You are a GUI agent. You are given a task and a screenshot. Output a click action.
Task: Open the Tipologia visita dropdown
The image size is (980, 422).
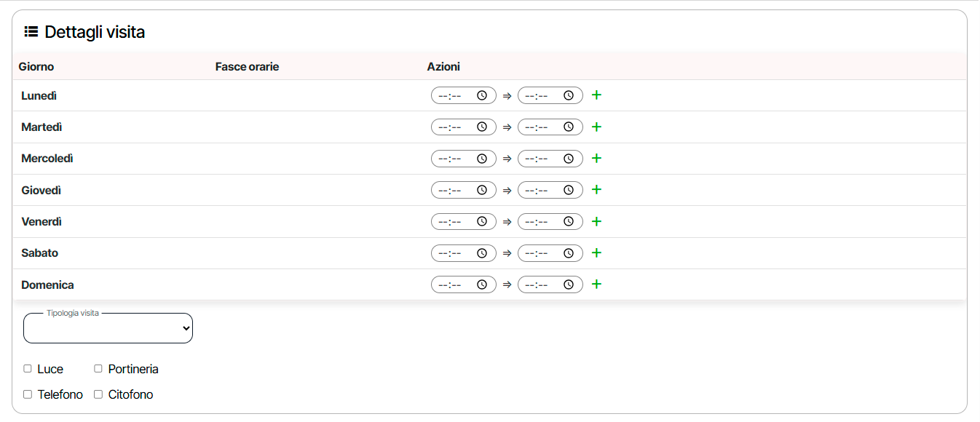coord(108,329)
